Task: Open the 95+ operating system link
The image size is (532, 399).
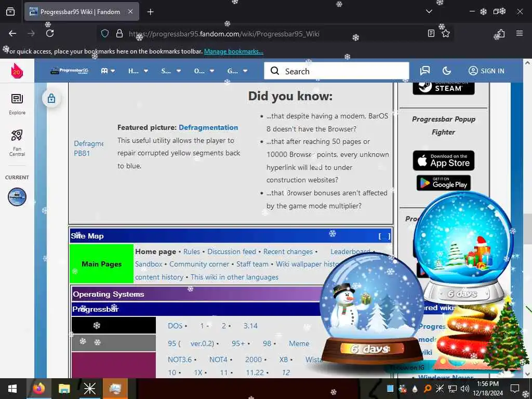Action: pos(238,344)
